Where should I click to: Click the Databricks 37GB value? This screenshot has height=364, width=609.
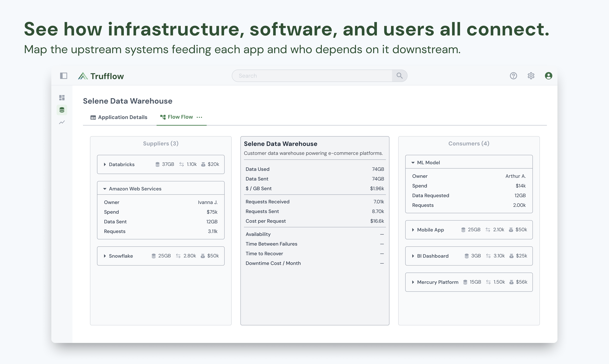(x=168, y=164)
